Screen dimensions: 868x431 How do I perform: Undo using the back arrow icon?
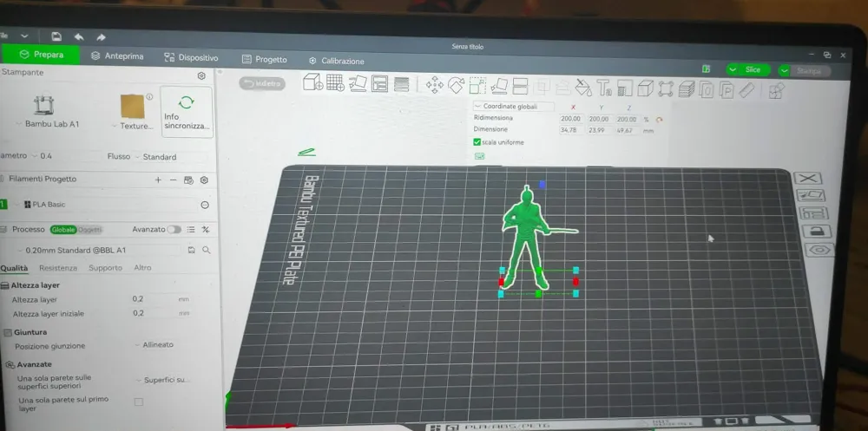[79, 37]
